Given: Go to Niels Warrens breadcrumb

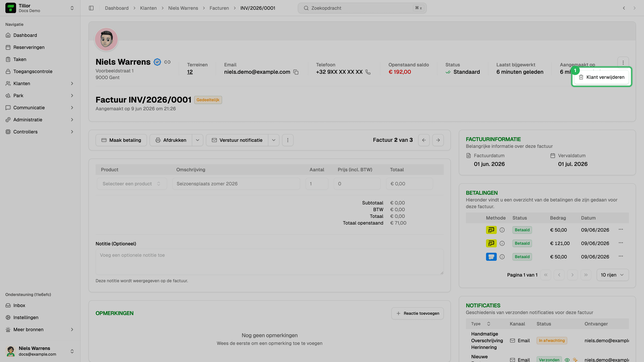Looking at the screenshot, I should [x=183, y=8].
